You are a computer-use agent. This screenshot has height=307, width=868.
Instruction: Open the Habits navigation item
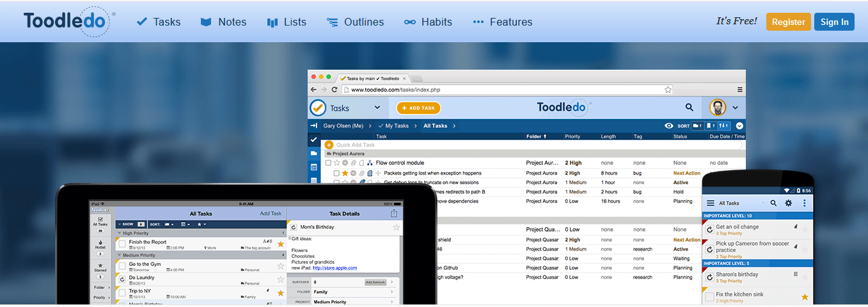tap(428, 22)
